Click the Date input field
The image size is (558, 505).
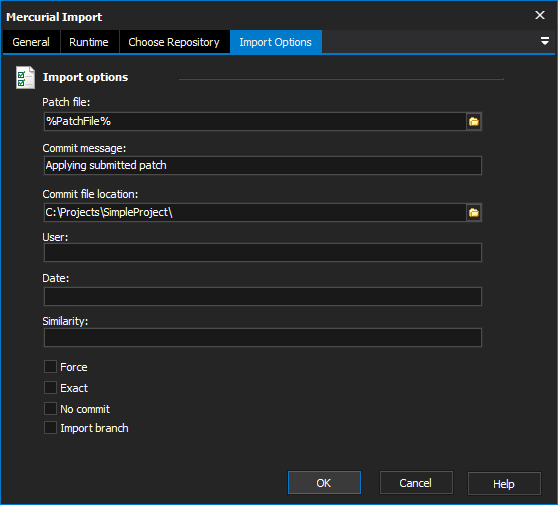point(263,296)
